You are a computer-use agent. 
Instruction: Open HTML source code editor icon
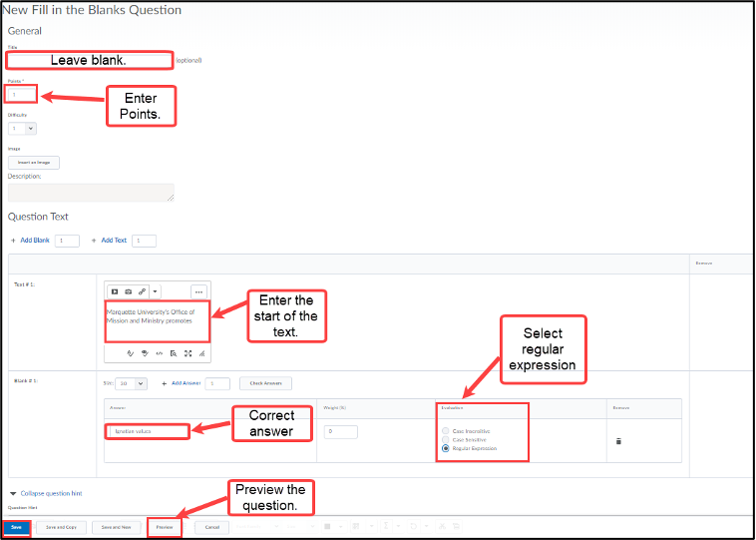pyautogui.click(x=159, y=353)
